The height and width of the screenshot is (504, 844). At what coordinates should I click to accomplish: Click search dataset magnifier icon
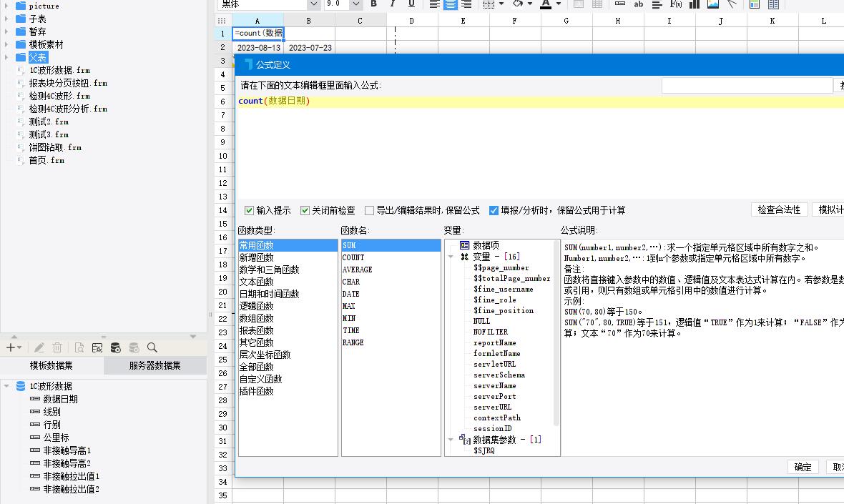click(x=152, y=347)
